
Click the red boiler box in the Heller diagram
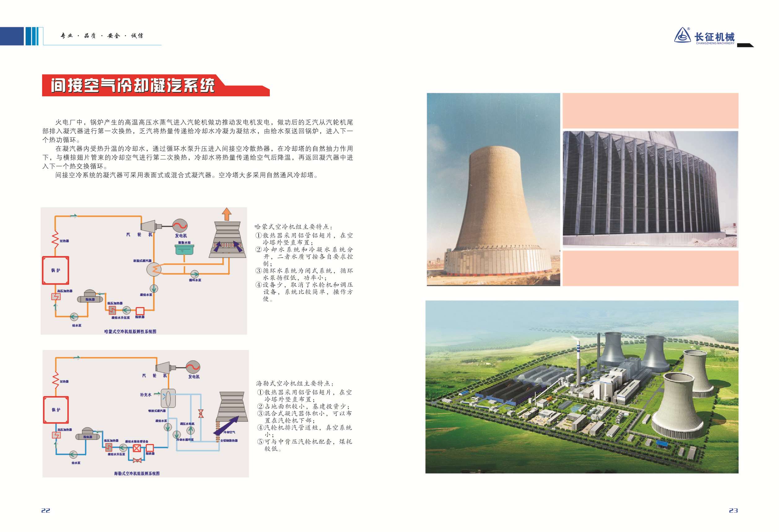56,410
